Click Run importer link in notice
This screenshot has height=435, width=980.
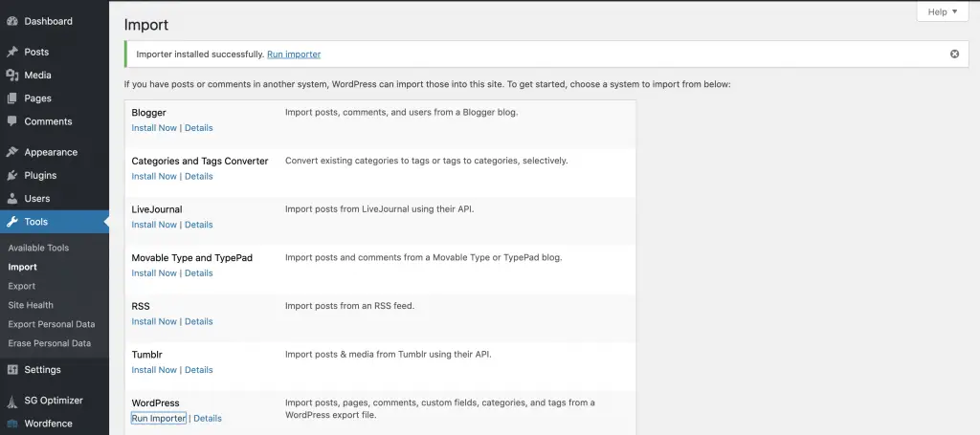(x=294, y=54)
